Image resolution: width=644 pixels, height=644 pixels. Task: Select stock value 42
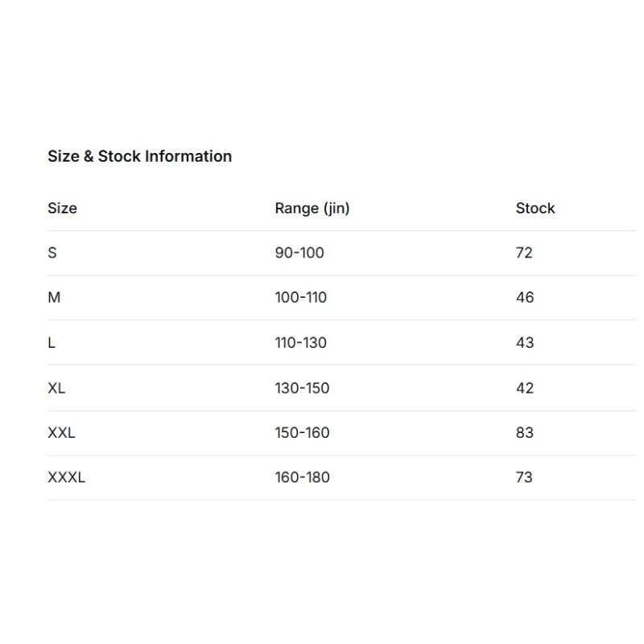525,388
